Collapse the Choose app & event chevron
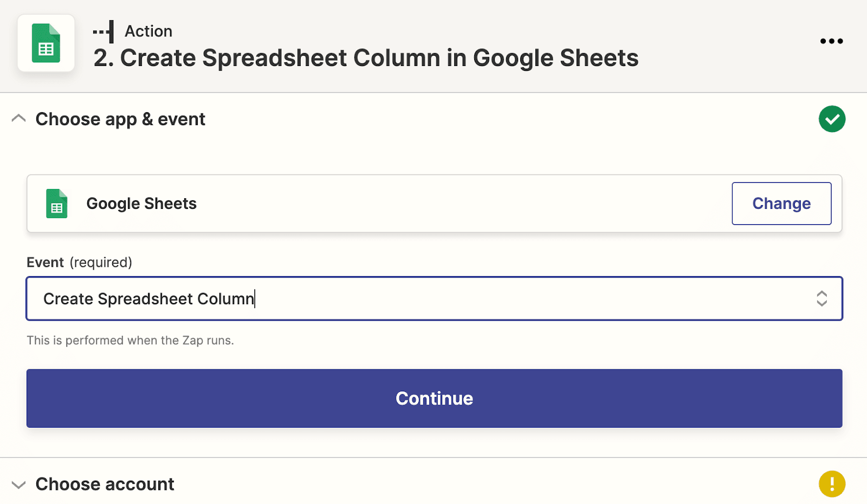The image size is (867, 504). 19,119
